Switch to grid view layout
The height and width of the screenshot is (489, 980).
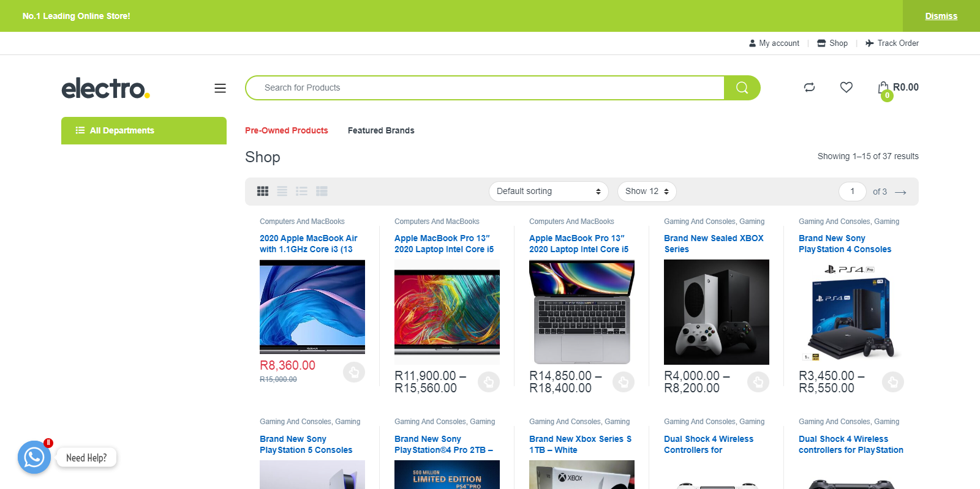(x=263, y=192)
